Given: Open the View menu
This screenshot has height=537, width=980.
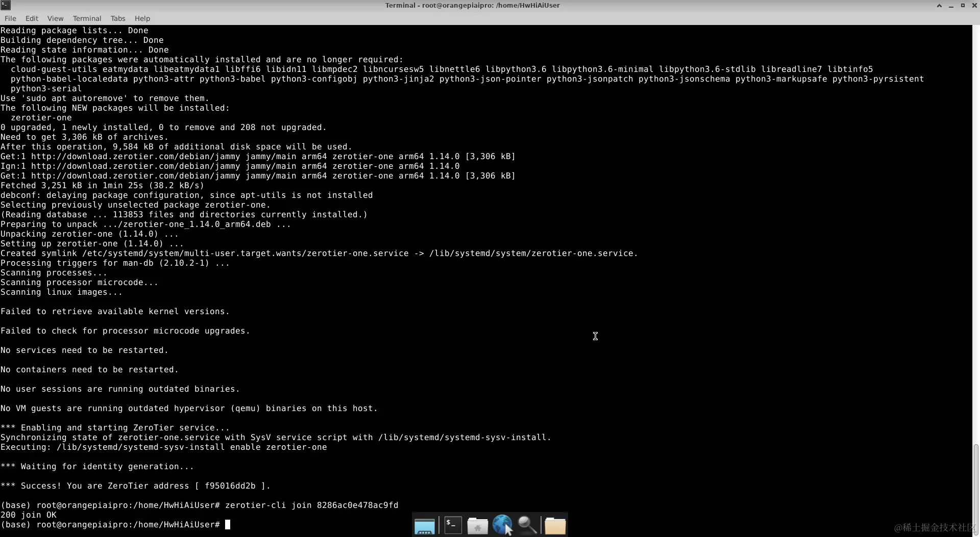Looking at the screenshot, I should point(55,18).
